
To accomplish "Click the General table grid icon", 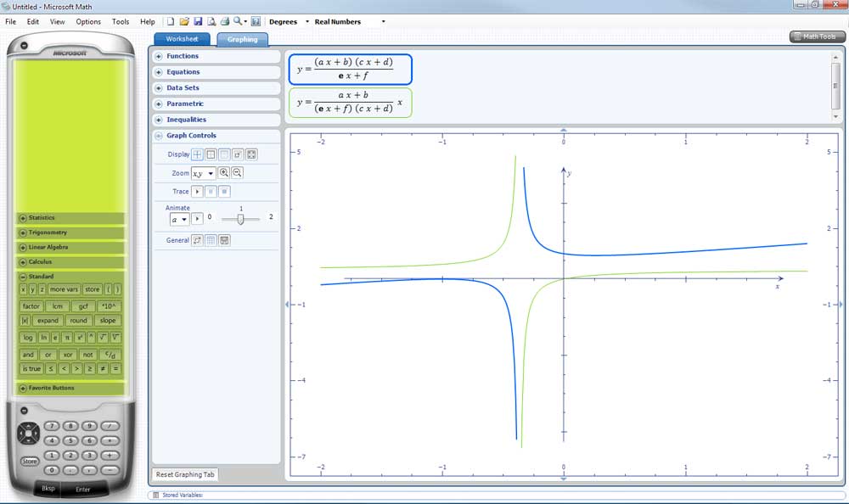I will point(211,240).
